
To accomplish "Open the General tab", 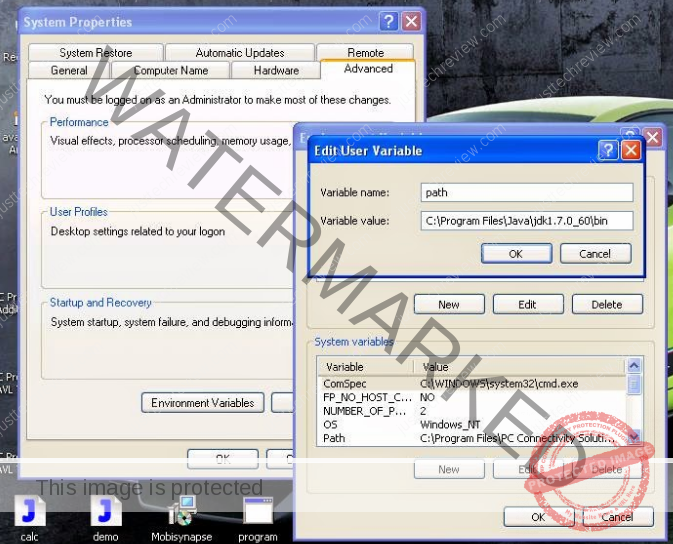I will [x=69, y=70].
